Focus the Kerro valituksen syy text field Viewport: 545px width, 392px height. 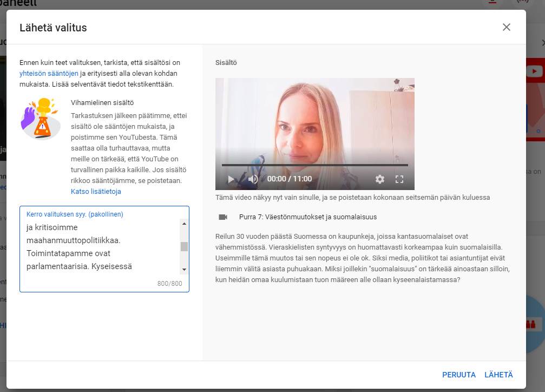pyautogui.click(x=100, y=246)
